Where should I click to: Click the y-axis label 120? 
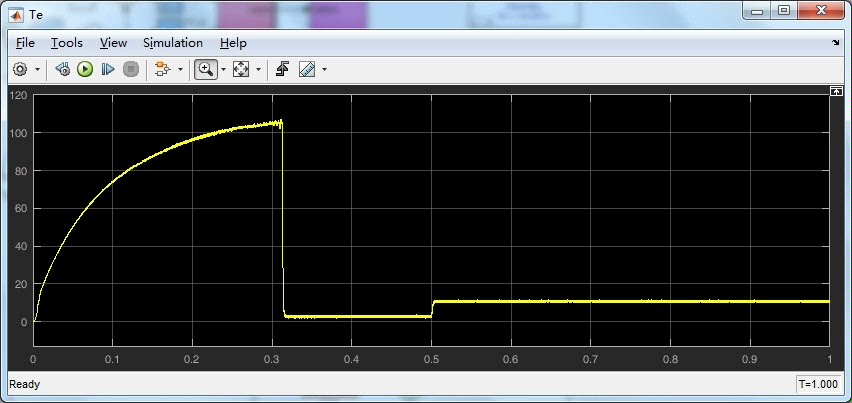tap(19, 95)
